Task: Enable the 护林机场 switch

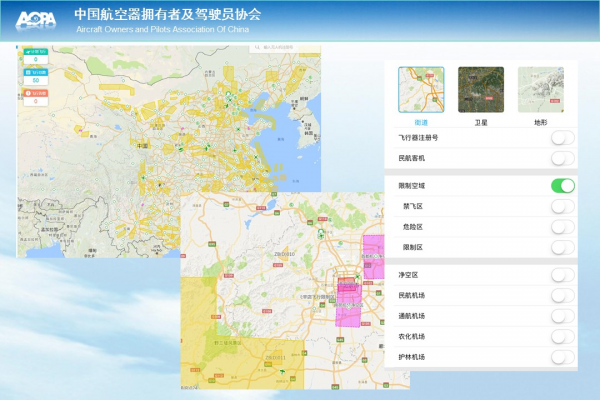Action: pyautogui.click(x=562, y=357)
